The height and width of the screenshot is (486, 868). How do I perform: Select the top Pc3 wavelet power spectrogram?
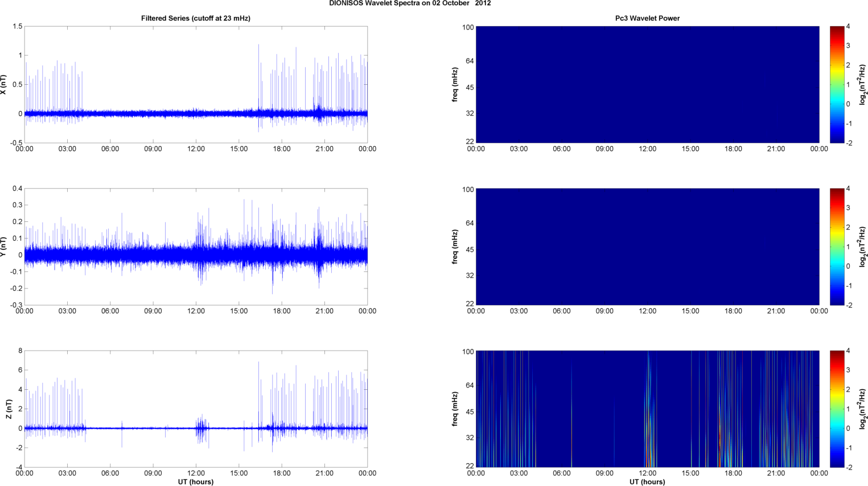(x=647, y=84)
